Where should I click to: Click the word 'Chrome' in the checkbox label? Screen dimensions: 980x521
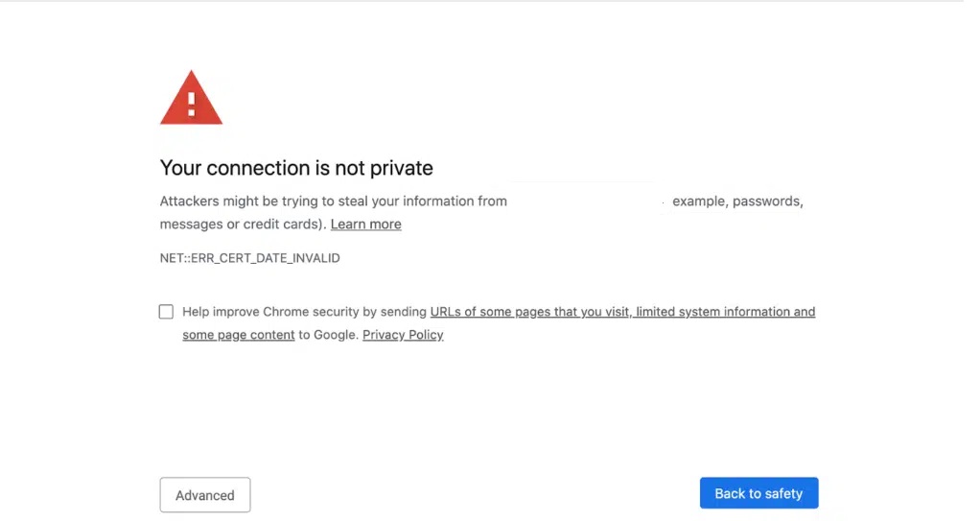pos(286,312)
